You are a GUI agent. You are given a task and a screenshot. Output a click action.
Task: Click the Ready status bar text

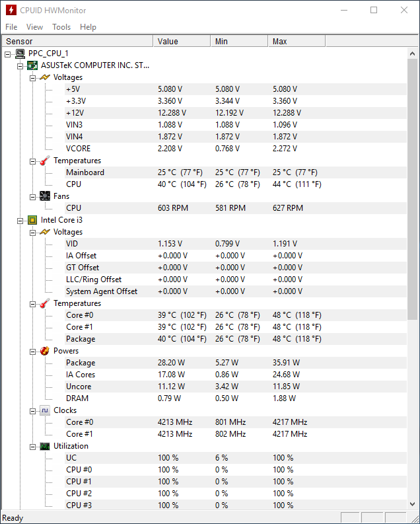(13, 518)
